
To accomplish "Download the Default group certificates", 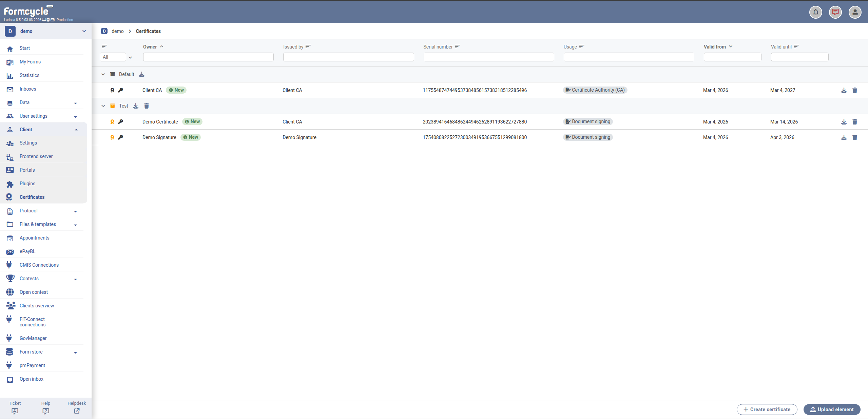I will click(x=142, y=74).
